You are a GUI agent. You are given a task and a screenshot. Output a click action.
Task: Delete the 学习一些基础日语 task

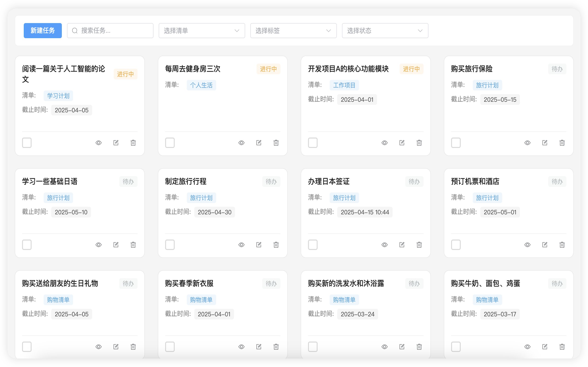(133, 245)
